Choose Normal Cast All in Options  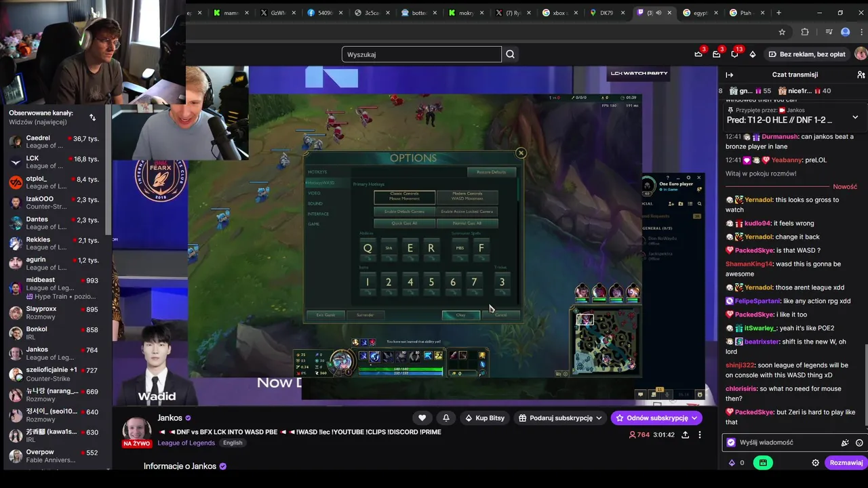click(467, 223)
